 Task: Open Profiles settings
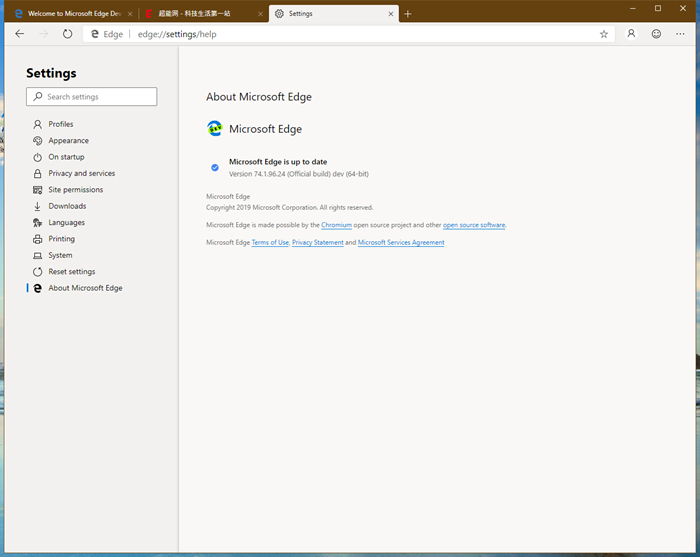tap(61, 124)
